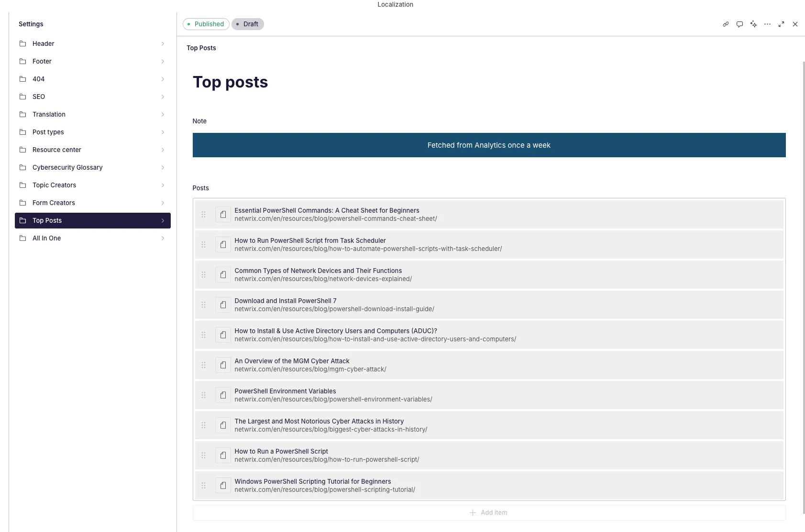Expand the 404 chevron in Settings
The image size is (805, 532).
coord(163,79)
